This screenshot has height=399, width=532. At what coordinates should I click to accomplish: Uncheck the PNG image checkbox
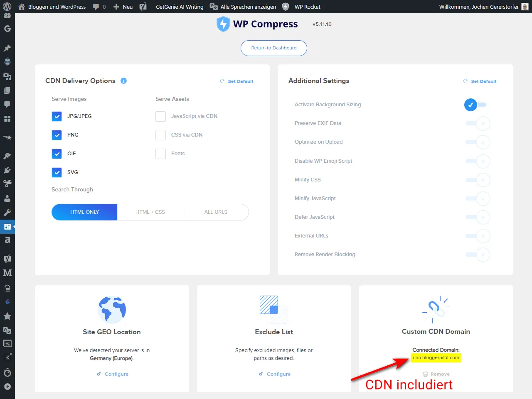[57, 135]
